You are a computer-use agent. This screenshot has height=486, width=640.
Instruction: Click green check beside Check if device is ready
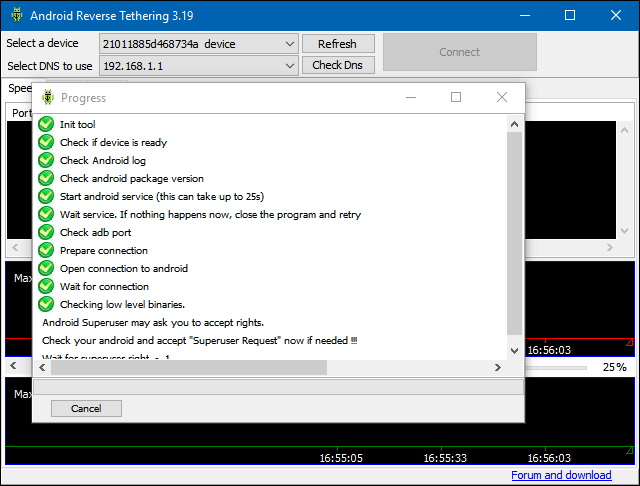pos(46,142)
